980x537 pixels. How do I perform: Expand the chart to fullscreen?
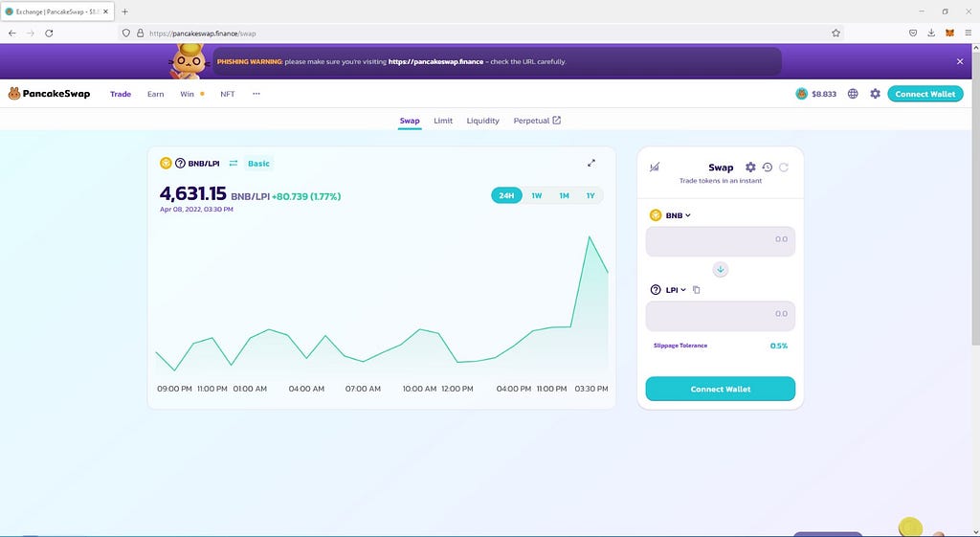point(591,163)
